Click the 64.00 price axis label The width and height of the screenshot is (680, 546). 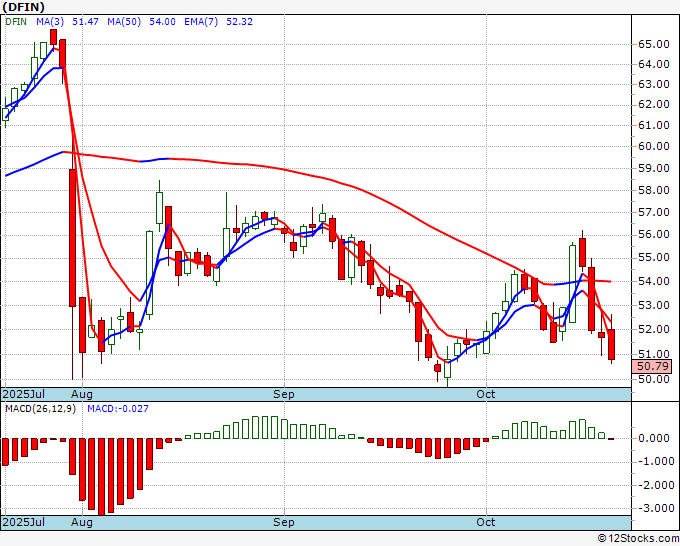click(x=654, y=64)
